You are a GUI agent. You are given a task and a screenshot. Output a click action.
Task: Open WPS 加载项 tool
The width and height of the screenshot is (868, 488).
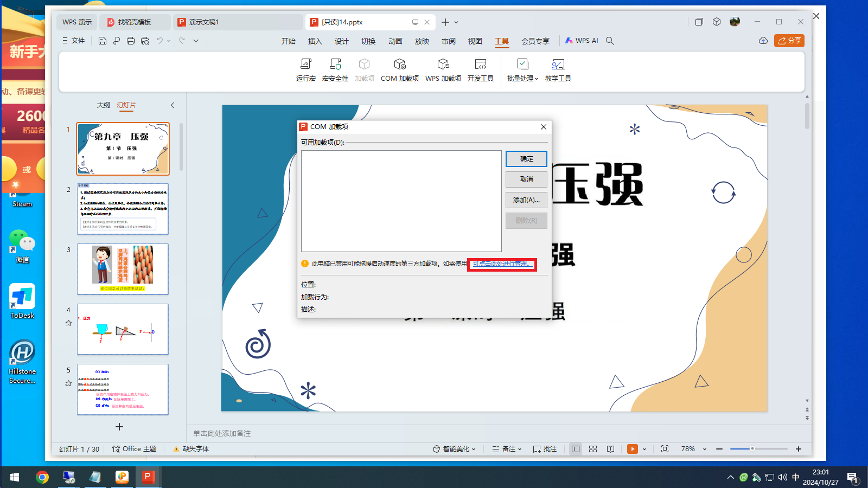(443, 70)
